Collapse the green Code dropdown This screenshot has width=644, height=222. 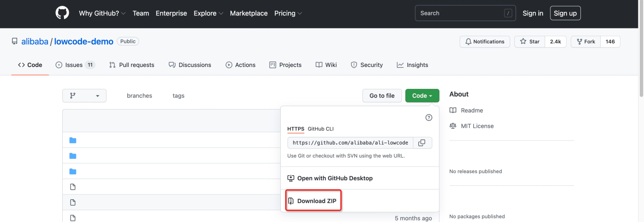coord(422,96)
